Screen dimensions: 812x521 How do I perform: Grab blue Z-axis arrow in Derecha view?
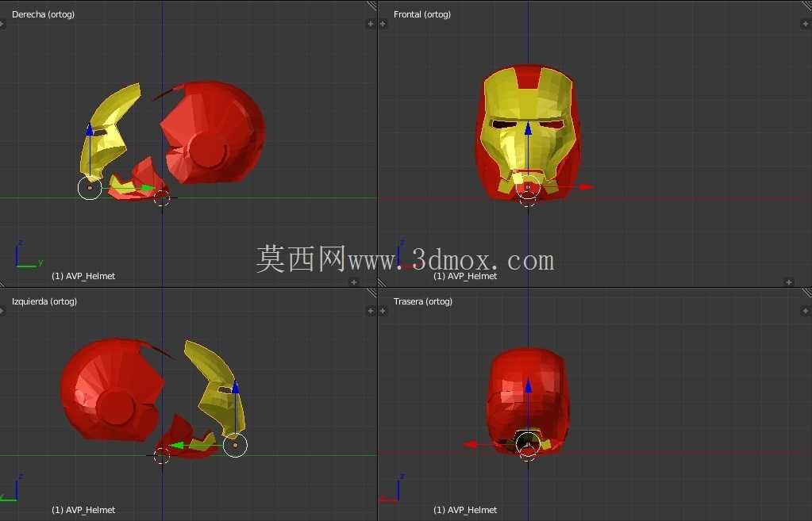[x=90, y=129]
